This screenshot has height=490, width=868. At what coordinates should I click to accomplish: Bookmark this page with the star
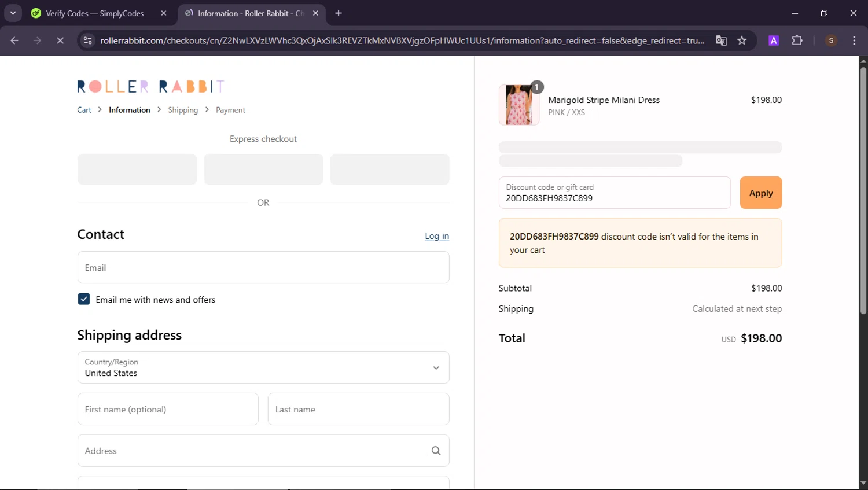[742, 40]
